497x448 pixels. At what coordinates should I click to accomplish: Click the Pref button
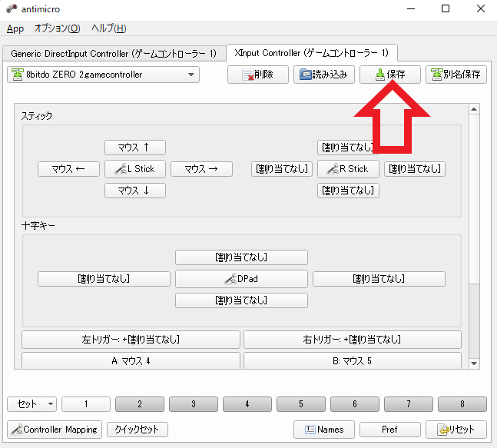click(390, 430)
